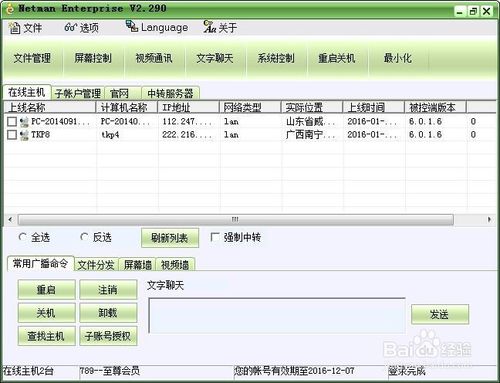Click the 注销 button

108,290
